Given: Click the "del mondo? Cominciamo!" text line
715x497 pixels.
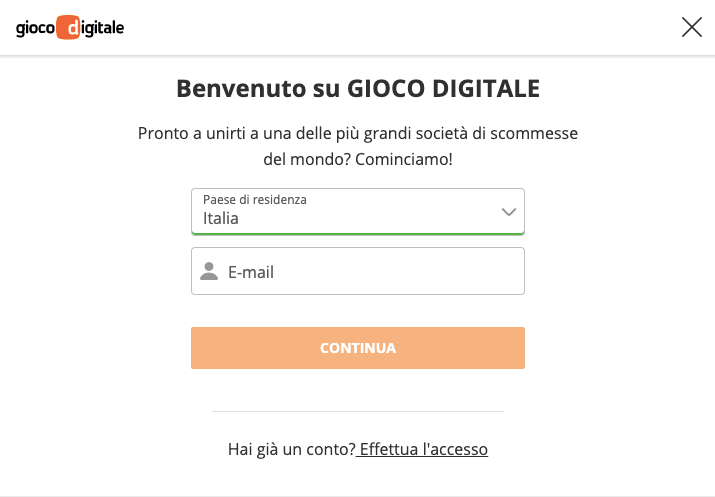Looking at the screenshot, I should coord(358,159).
